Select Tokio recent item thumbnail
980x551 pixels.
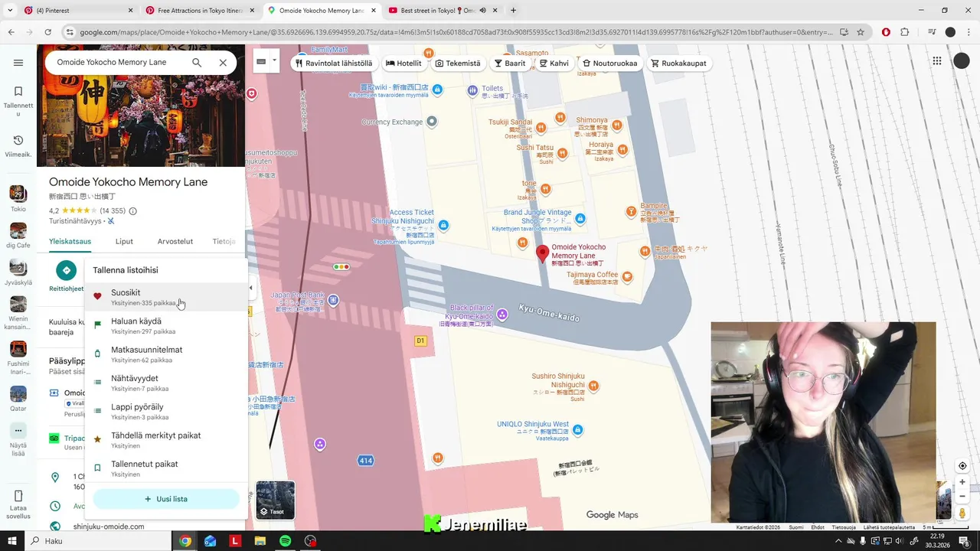tap(18, 194)
